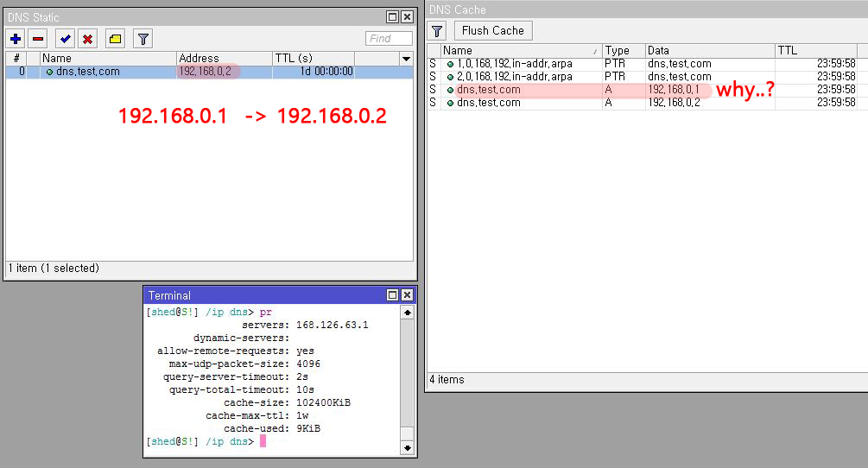The height and width of the screenshot is (468, 868).
Task: Focus the Find field in DNS Static
Action: point(389,38)
